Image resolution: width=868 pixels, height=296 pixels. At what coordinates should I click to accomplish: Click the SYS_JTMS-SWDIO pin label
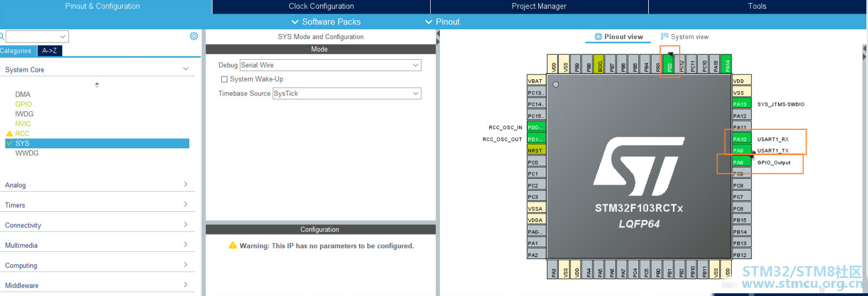coord(781,104)
